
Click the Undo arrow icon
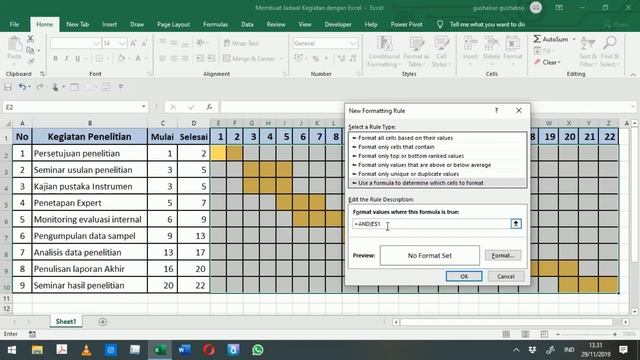[x=22, y=87]
